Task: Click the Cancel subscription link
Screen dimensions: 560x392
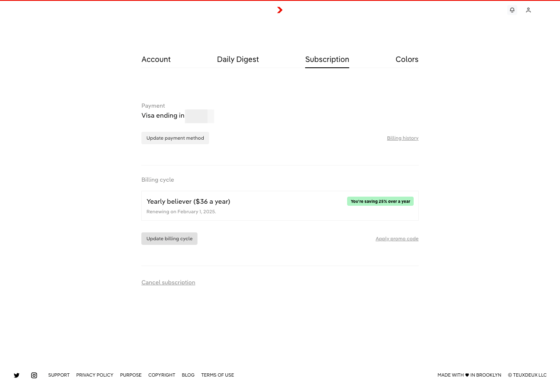Action: point(168,282)
